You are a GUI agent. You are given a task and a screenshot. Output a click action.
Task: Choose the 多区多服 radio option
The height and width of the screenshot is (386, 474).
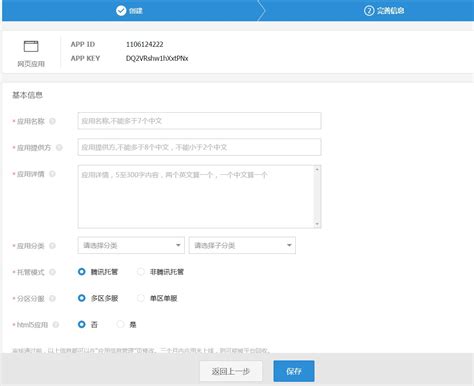point(82,298)
